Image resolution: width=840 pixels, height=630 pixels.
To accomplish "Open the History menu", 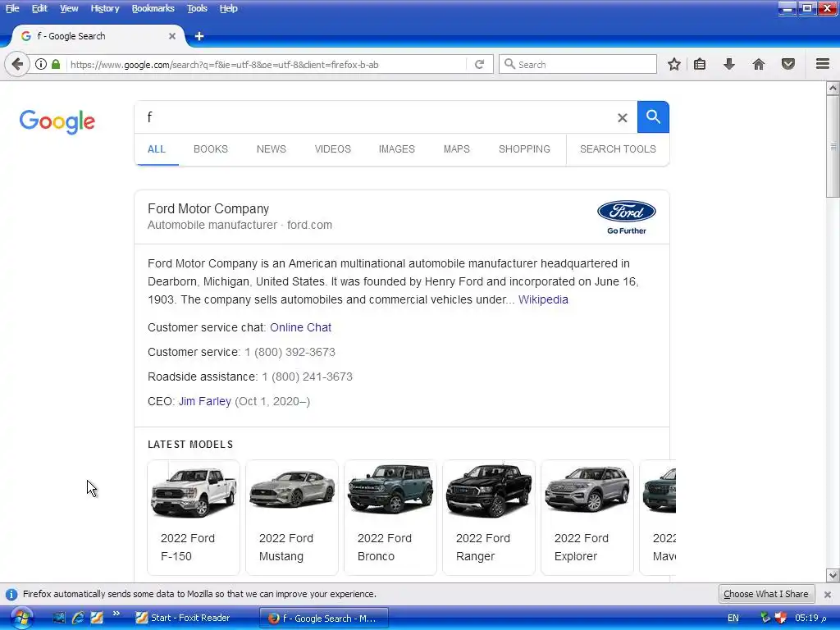I will 104,8.
